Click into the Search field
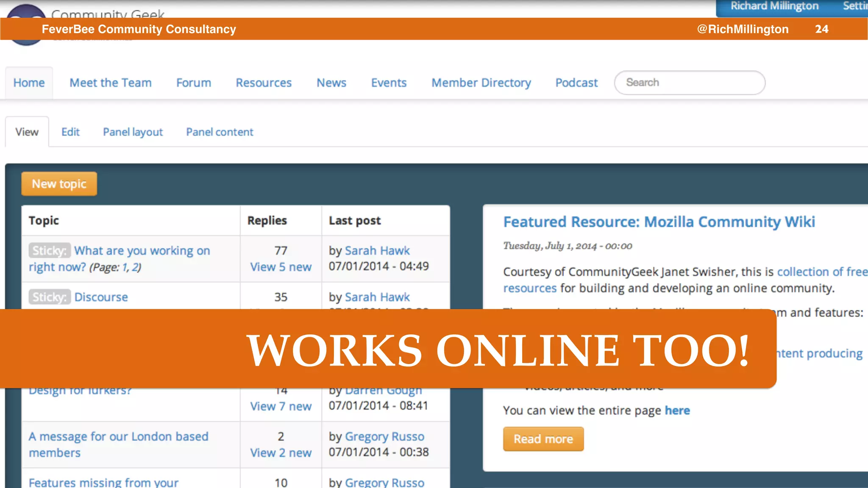 [690, 83]
